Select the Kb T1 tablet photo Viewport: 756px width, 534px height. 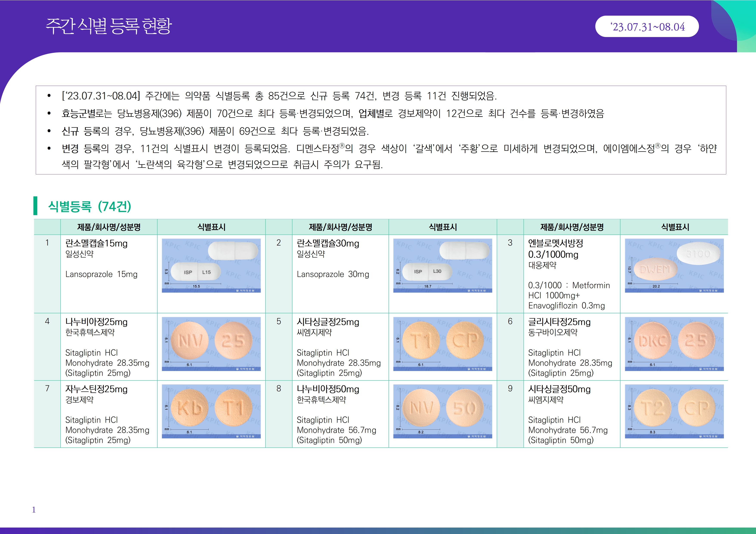click(211, 411)
